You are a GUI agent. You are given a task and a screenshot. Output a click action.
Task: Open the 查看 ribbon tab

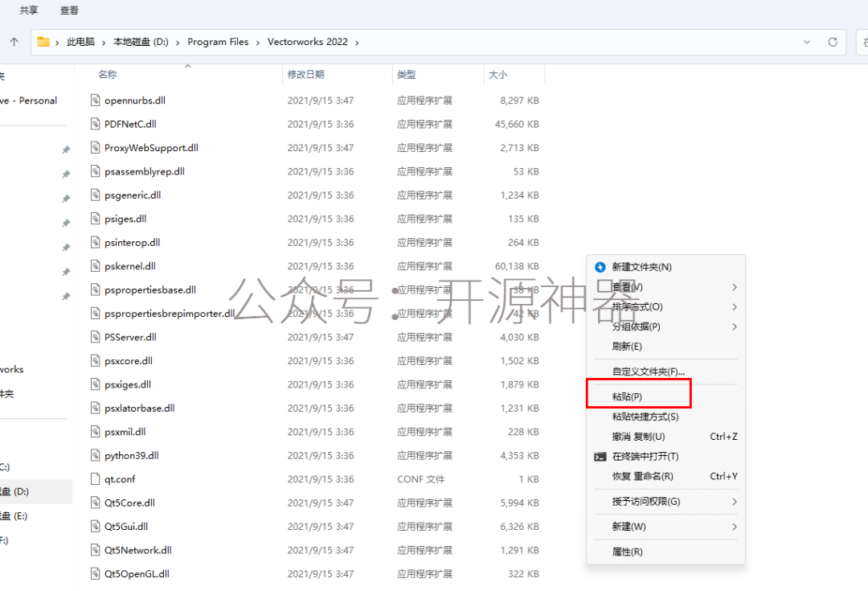[x=69, y=10]
